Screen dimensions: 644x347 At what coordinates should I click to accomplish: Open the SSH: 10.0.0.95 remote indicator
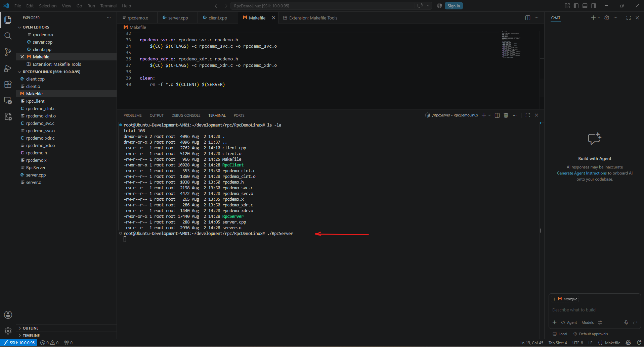(19, 343)
